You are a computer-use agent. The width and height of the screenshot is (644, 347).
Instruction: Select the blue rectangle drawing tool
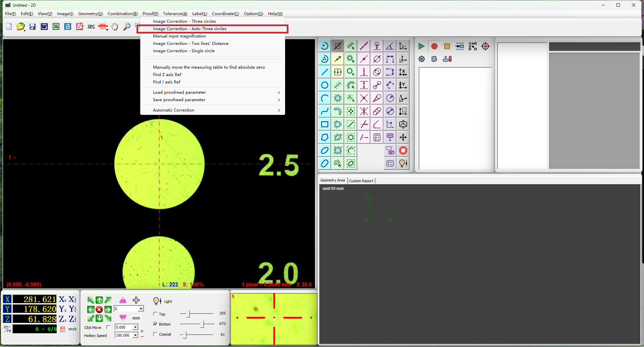324,124
